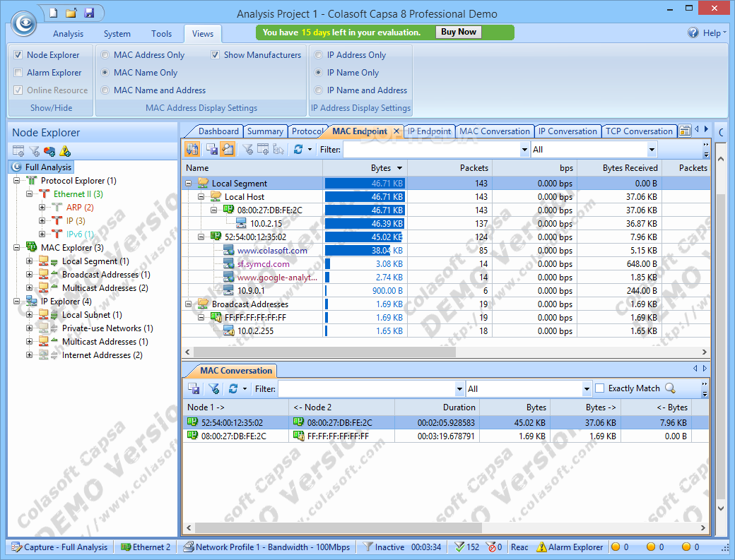Switch to the Tools ribbon tab

[x=162, y=34]
